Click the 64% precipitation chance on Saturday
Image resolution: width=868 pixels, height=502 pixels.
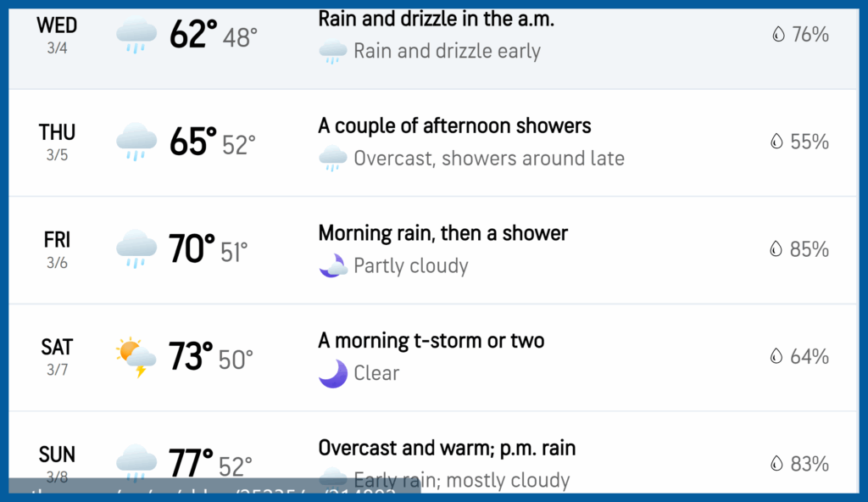(809, 357)
